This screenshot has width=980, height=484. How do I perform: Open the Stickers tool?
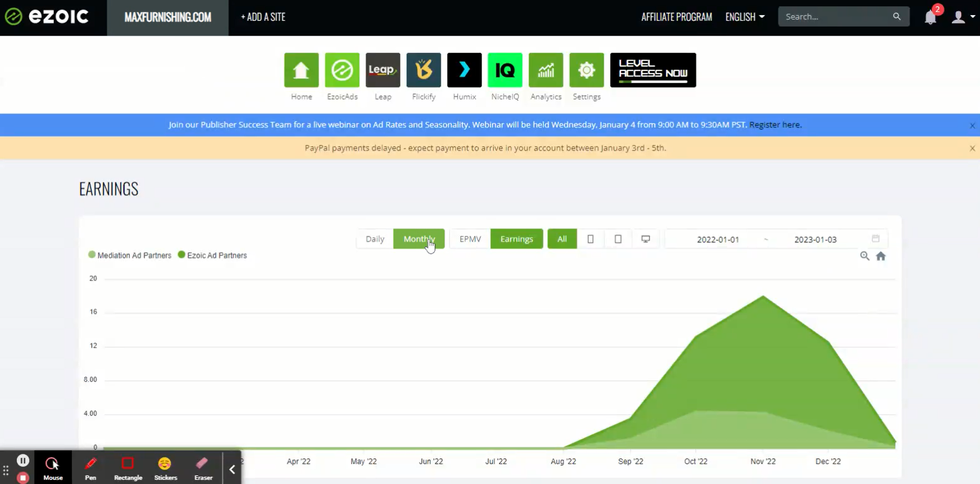pyautogui.click(x=165, y=468)
